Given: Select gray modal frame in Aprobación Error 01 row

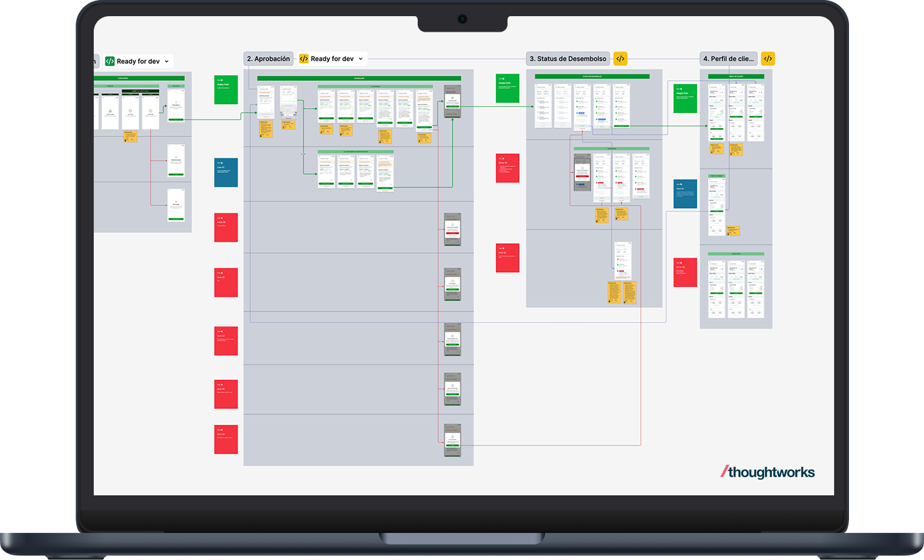Looking at the screenshot, I should click(453, 230).
